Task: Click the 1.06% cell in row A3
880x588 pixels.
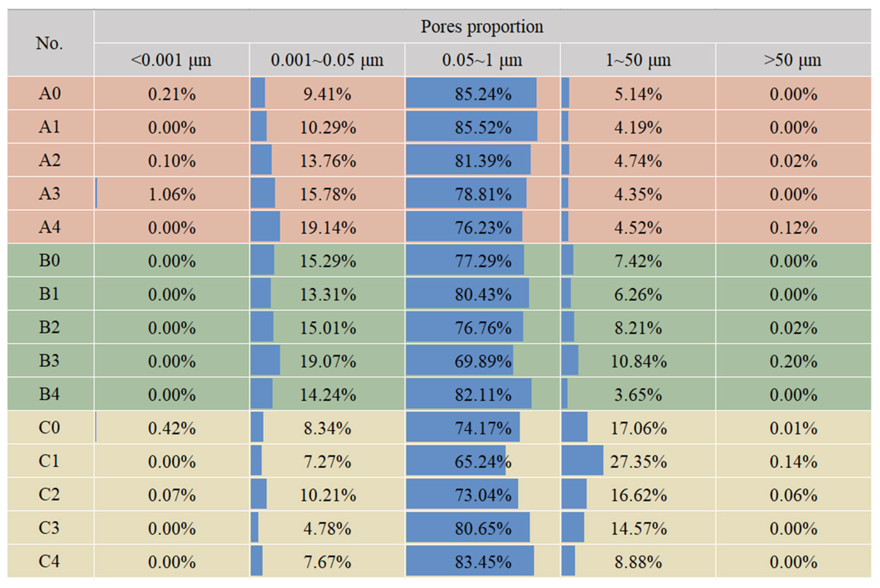Action: [x=172, y=194]
